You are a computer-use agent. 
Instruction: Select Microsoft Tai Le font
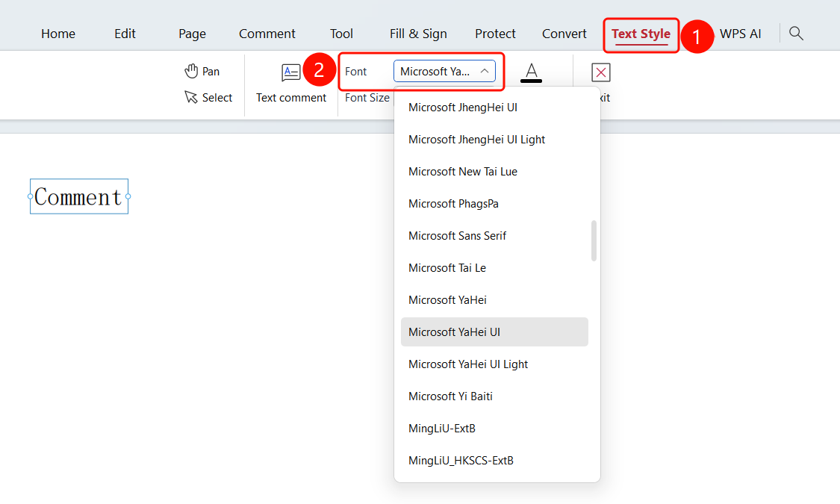coord(494,268)
